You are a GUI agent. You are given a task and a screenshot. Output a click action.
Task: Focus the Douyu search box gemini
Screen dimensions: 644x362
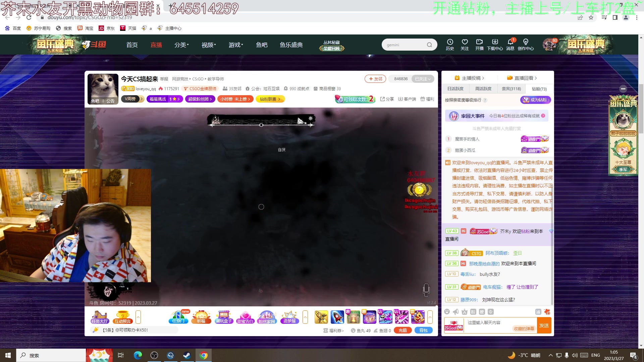(405, 45)
